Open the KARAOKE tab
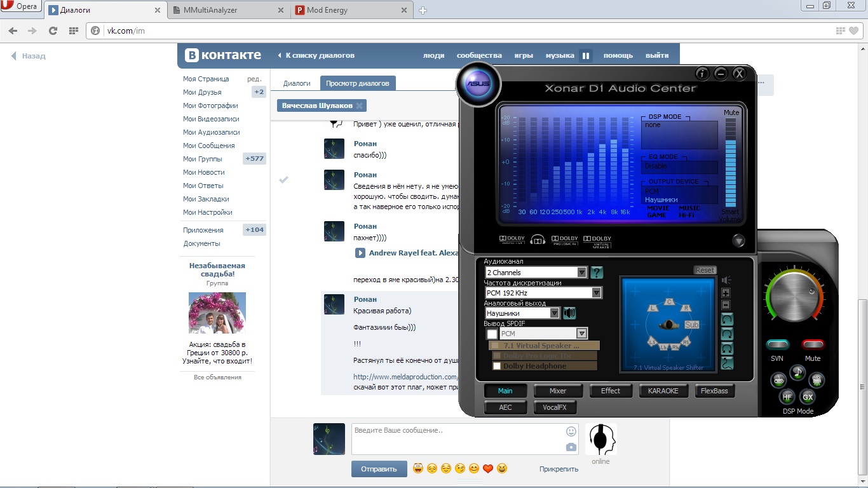Image resolution: width=868 pixels, height=488 pixels. pos(663,391)
